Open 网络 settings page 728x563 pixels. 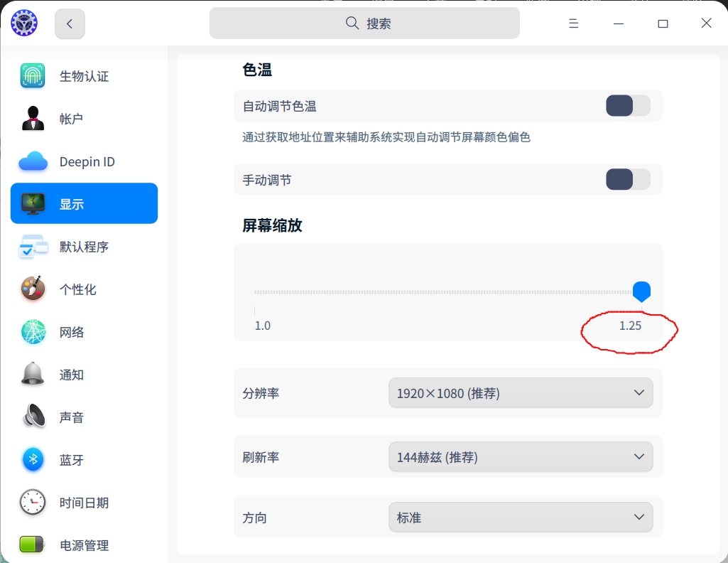pos(84,332)
